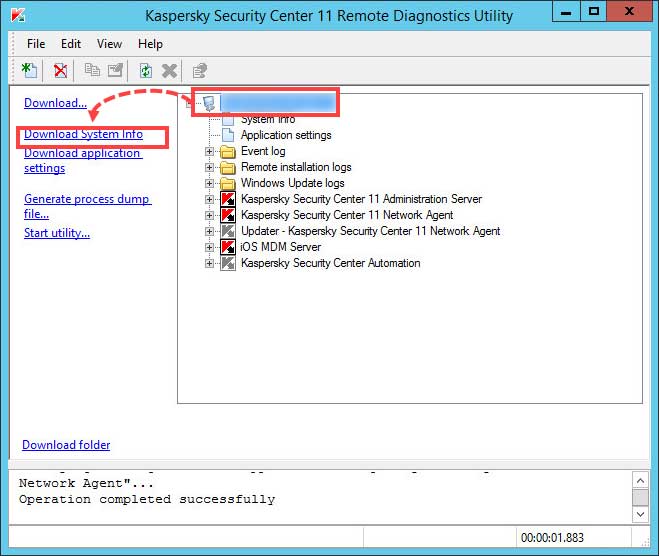Image resolution: width=659 pixels, height=556 pixels.
Task: Select the Event log tree item
Action: tap(263, 151)
